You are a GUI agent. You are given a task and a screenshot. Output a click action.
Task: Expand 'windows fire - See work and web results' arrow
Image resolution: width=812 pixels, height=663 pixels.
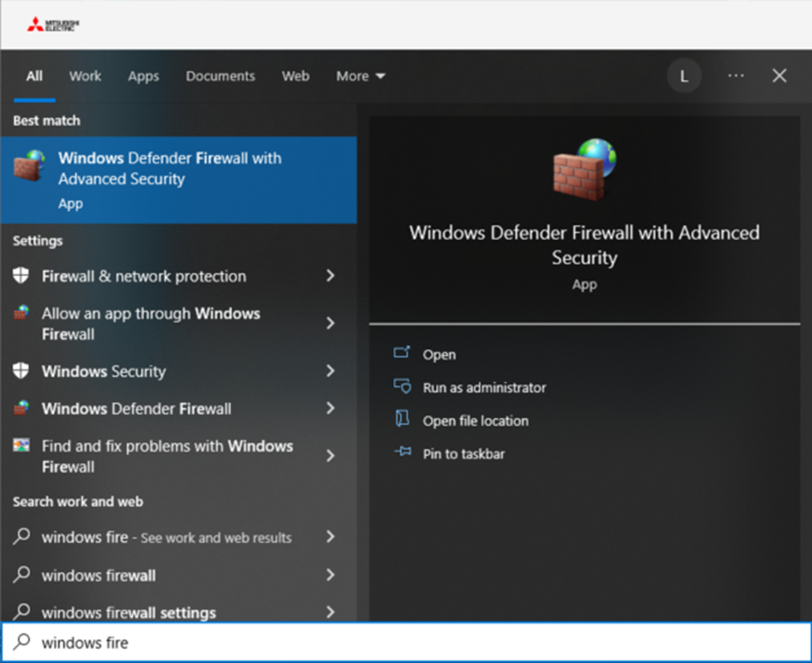[x=331, y=537]
